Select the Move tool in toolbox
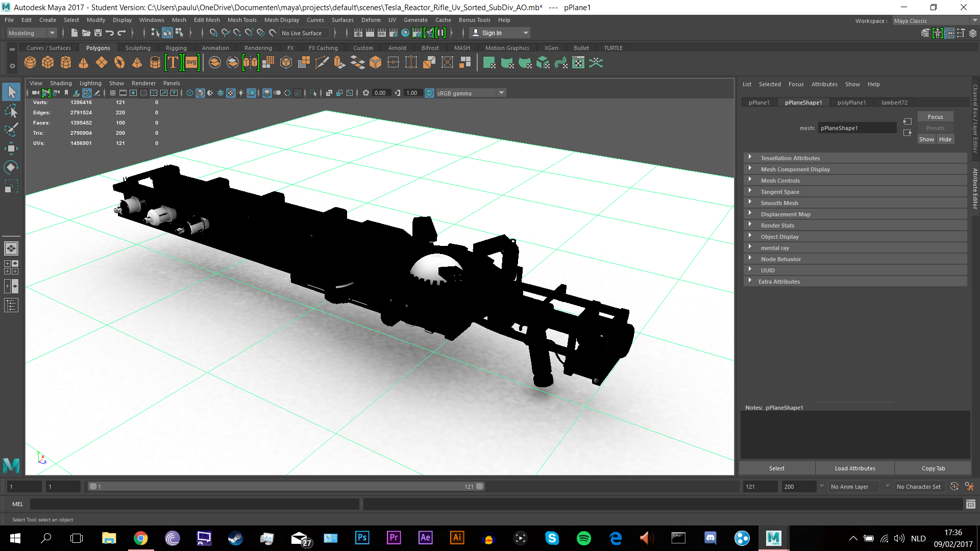The width and height of the screenshot is (980, 551). (x=11, y=148)
